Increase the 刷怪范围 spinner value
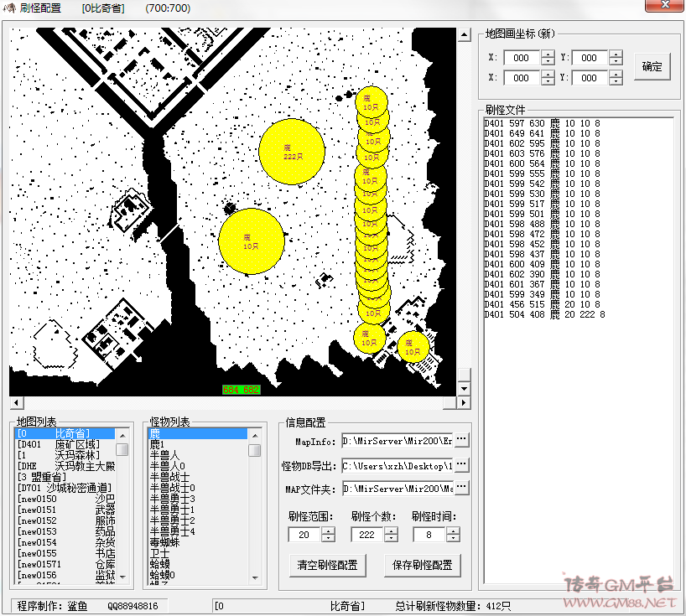The image size is (686, 616). point(328,531)
